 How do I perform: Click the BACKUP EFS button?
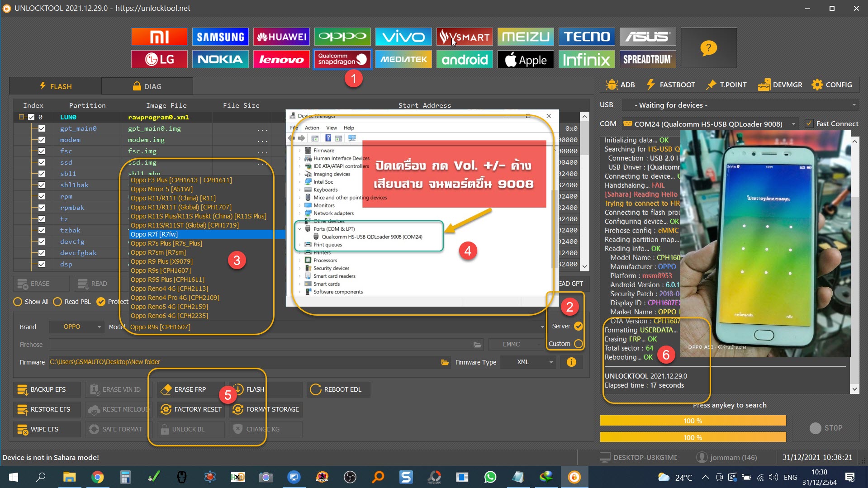tap(47, 389)
